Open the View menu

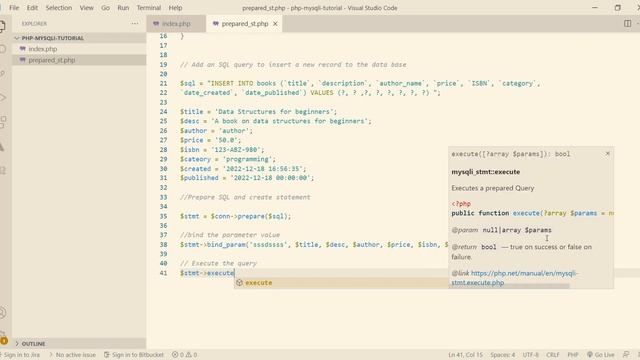[87, 8]
